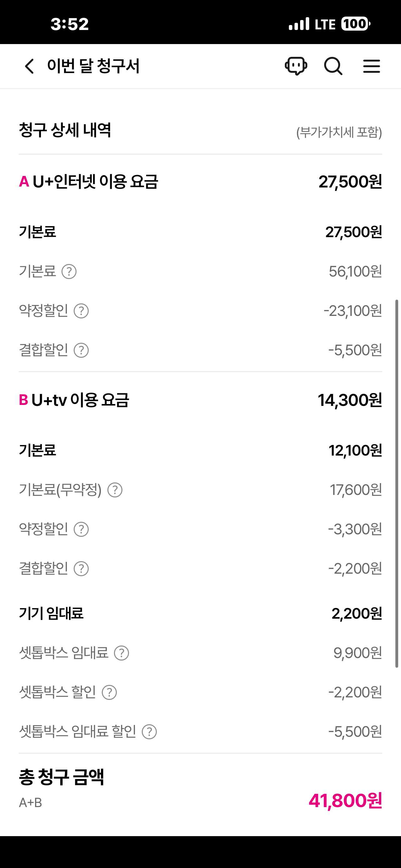Show help for U+tv 결합할인
The image size is (401, 868).
[81, 569]
